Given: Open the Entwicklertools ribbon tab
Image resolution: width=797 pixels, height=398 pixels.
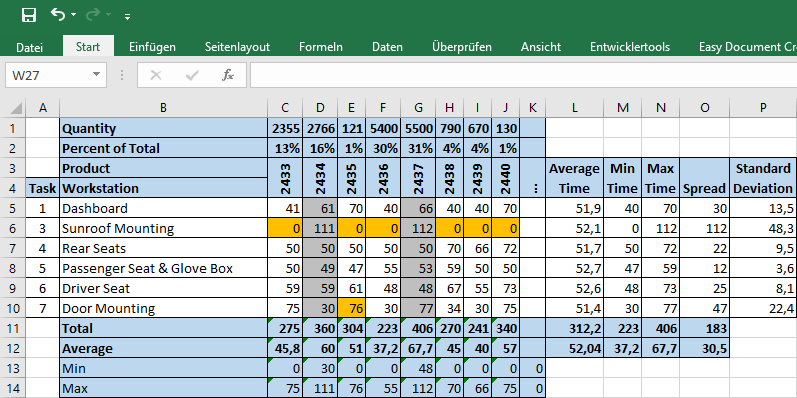Looking at the screenshot, I should [630, 47].
